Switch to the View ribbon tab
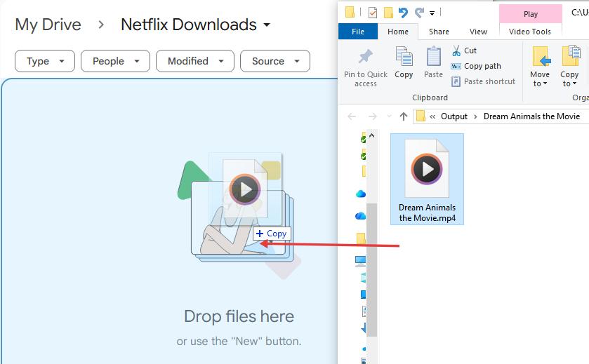The height and width of the screenshot is (364, 589). coord(478,32)
